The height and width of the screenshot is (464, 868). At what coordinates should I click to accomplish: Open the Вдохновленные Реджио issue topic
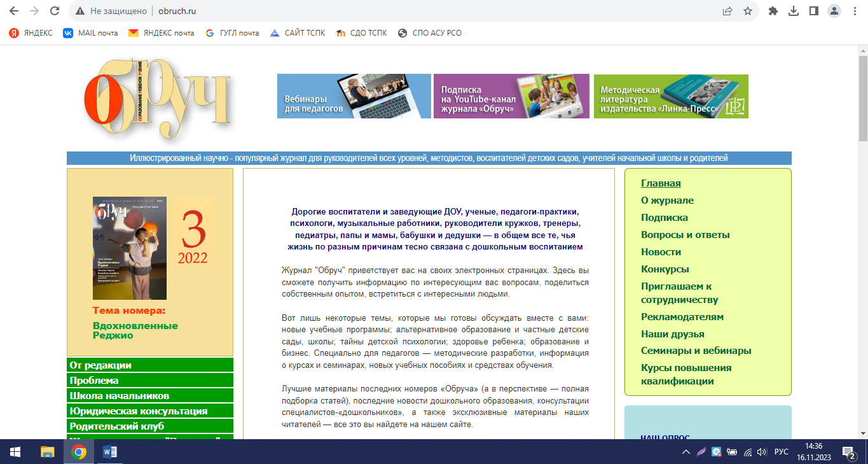coord(135,330)
